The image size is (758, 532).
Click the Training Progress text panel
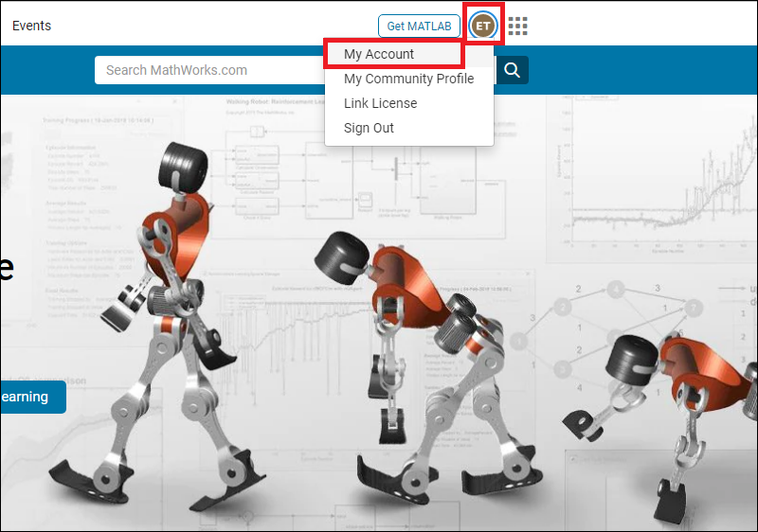(x=85, y=189)
